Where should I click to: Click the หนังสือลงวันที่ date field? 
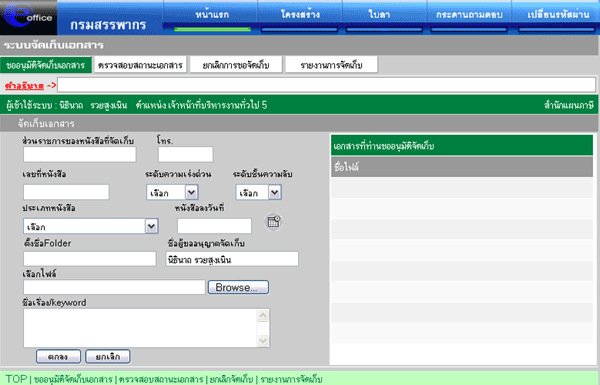pos(214,226)
